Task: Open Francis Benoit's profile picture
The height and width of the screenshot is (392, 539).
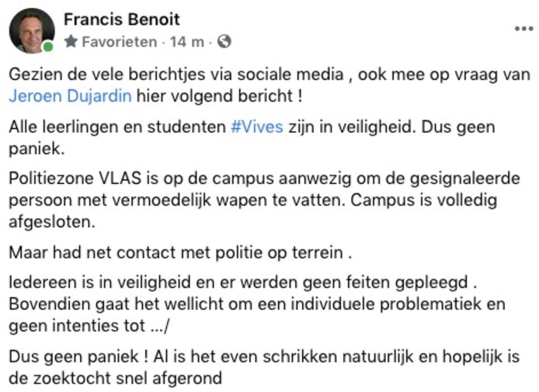Action: click(x=32, y=30)
